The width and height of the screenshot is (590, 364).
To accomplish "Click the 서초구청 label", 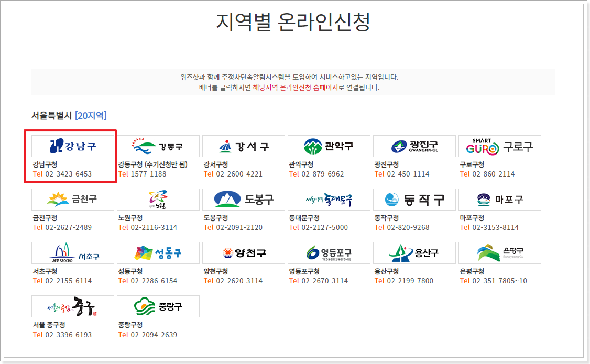I will (x=45, y=271).
